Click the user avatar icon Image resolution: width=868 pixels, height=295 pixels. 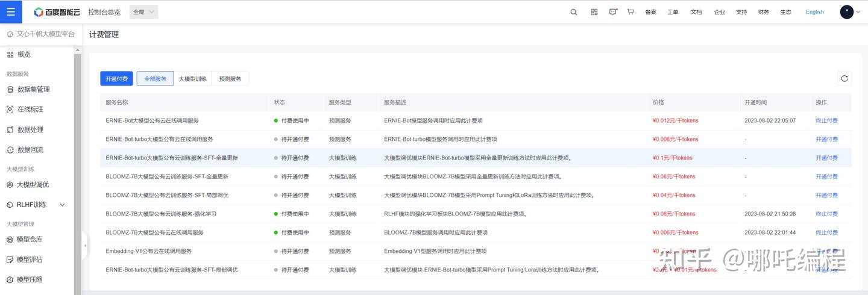coord(846,12)
